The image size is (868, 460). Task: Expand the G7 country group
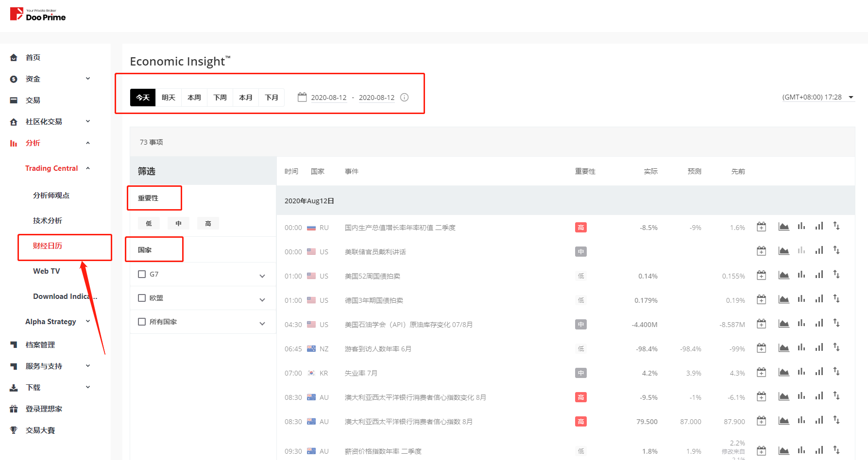262,274
